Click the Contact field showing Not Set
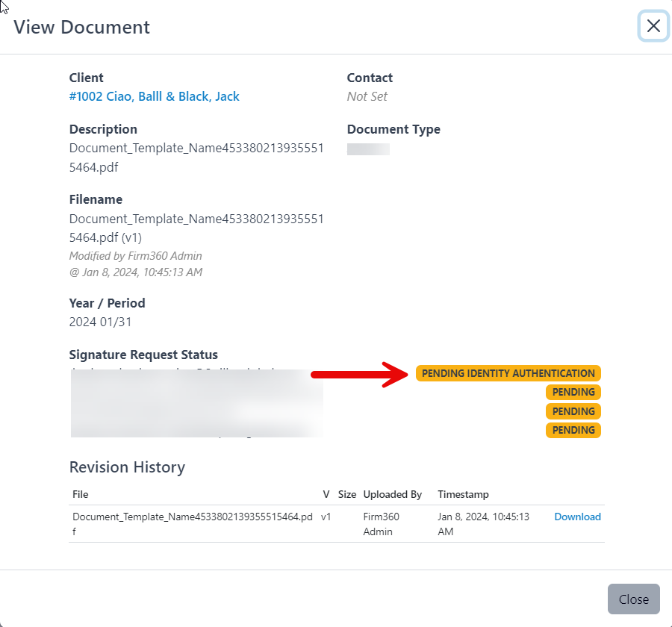Image resolution: width=672 pixels, height=627 pixels. (x=367, y=96)
